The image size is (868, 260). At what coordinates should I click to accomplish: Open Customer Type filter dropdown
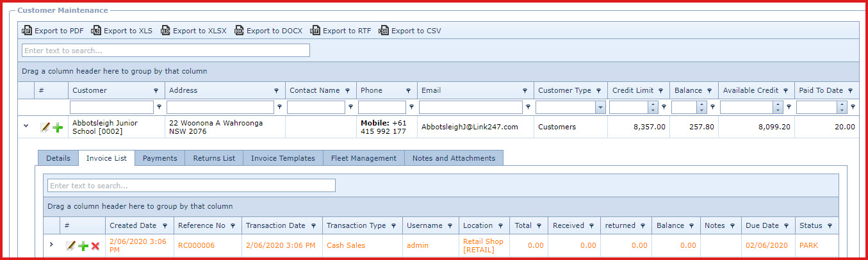click(600, 108)
